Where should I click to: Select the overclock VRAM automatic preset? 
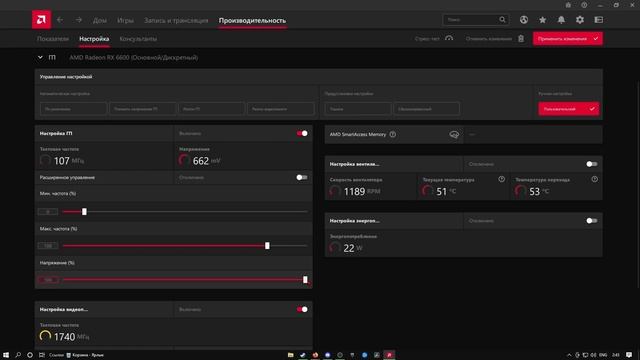point(281,109)
